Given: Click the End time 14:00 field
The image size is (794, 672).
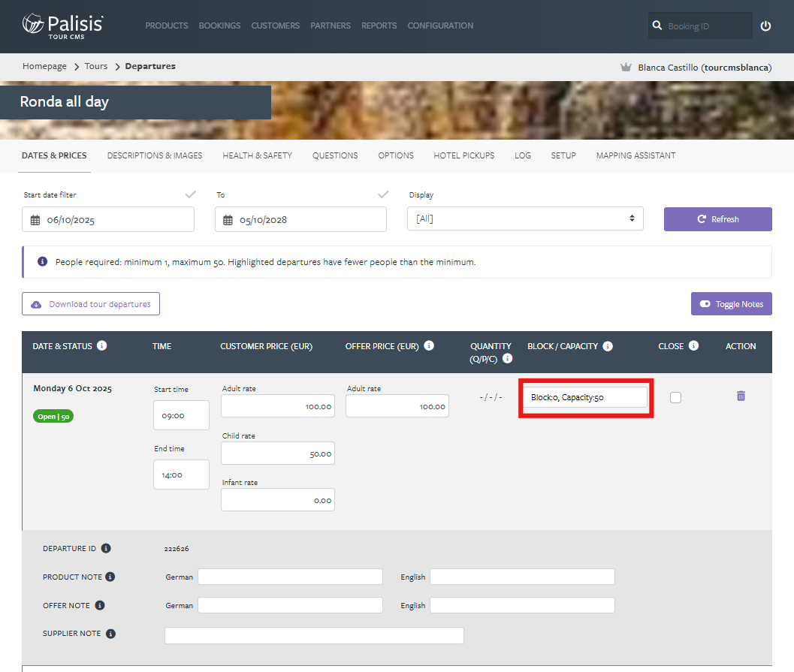Looking at the screenshot, I should click(x=181, y=475).
